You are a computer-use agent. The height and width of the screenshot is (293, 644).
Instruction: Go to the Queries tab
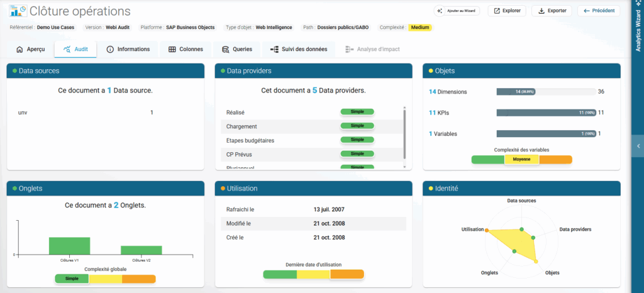tap(236, 49)
